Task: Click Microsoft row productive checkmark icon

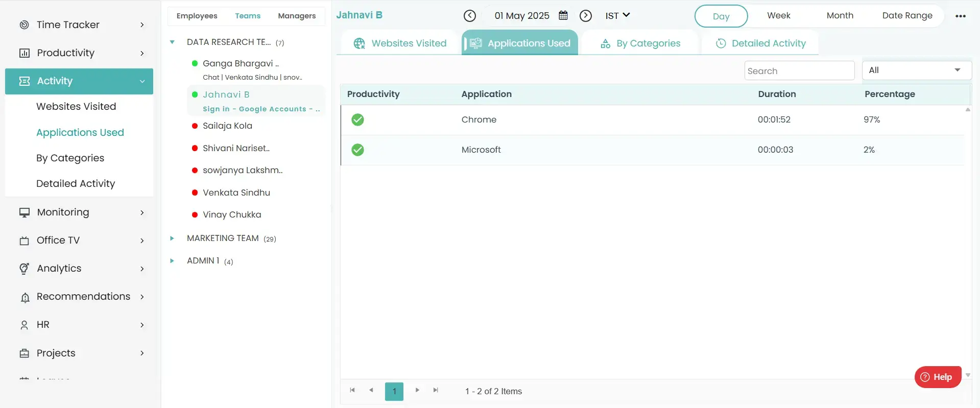Action: [x=358, y=150]
